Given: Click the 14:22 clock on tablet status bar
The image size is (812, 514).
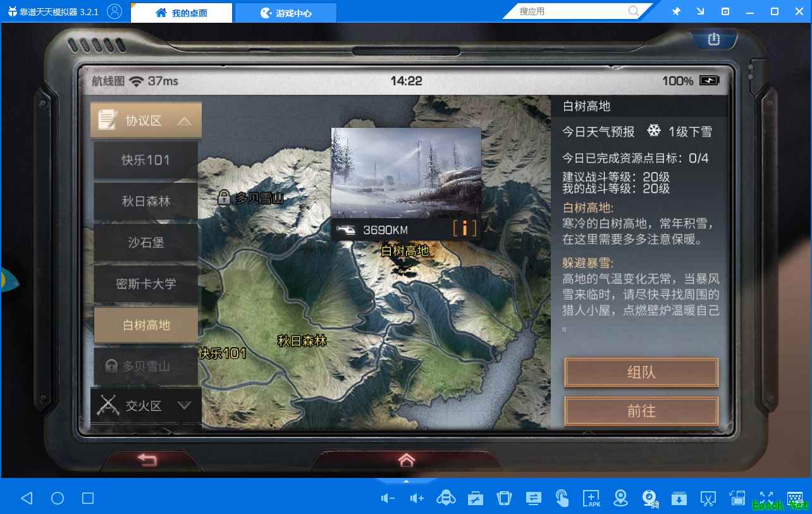Looking at the screenshot, I should point(406,81).
